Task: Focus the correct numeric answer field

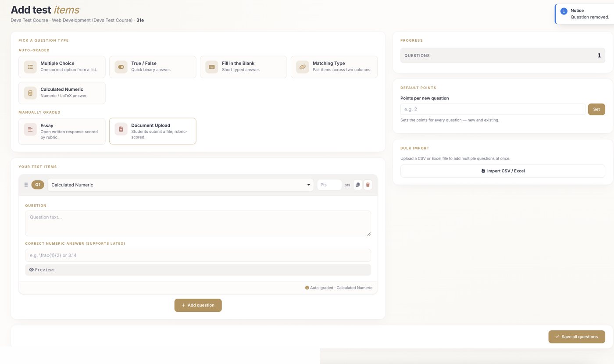Action: (x=198, y=255)
